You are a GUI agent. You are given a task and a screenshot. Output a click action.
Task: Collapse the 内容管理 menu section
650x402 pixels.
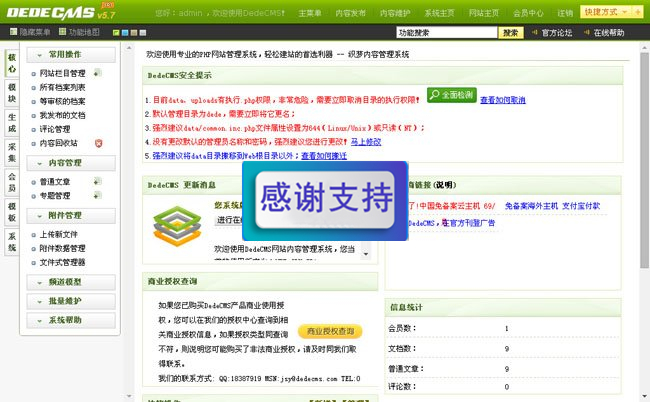(71, 163)
